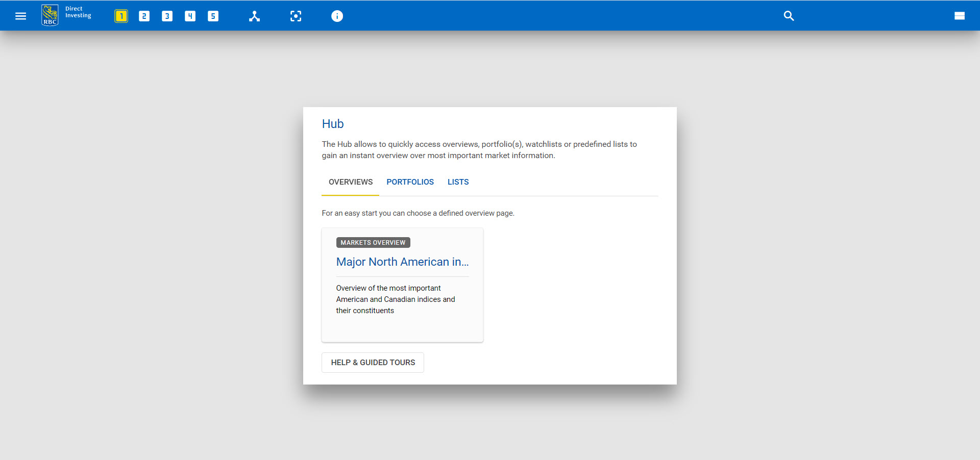Open the information icon

click(x=337, y=16)
